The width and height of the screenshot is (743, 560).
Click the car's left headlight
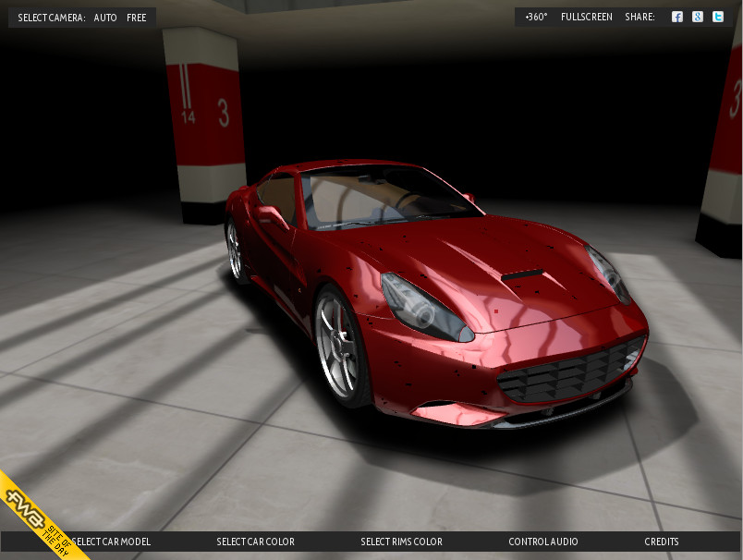tap(425, 310)
